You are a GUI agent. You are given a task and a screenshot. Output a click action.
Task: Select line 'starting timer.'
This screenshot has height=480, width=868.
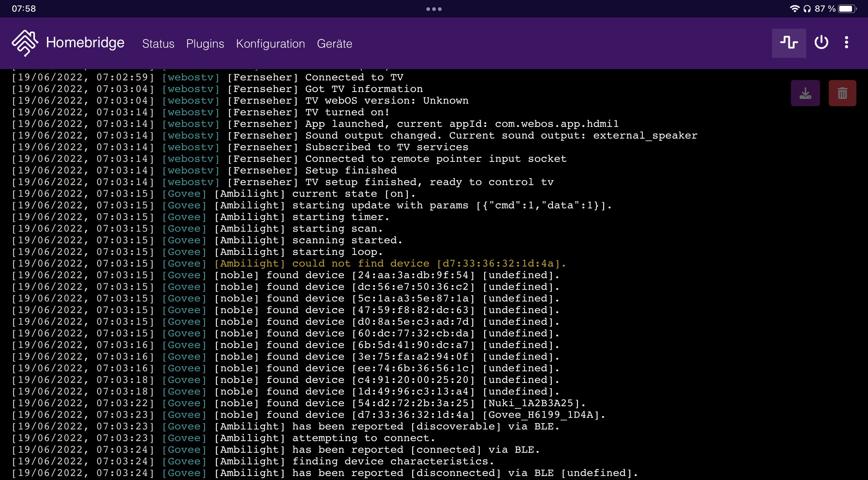click(x=201, y=217)
